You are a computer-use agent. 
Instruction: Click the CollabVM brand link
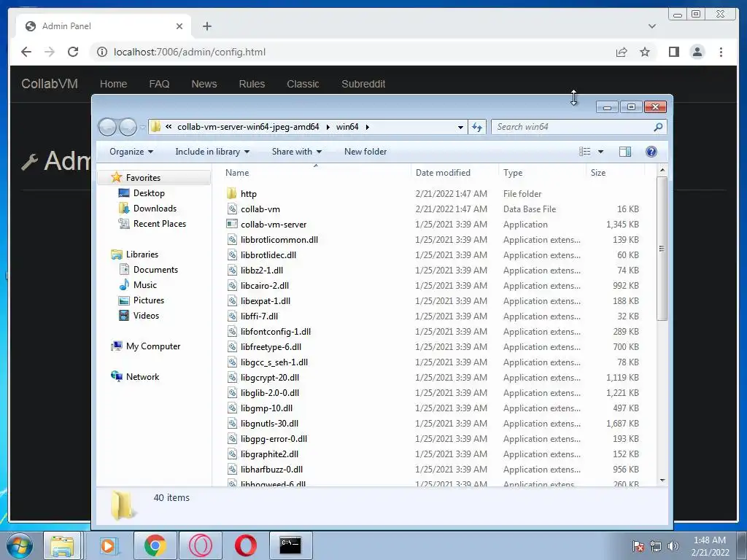coord(50,84)
